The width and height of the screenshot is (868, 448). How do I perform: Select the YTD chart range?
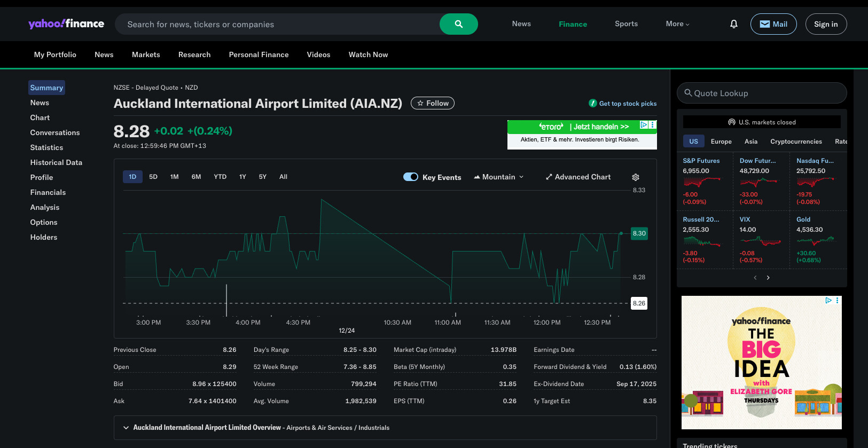click(220, 177)
